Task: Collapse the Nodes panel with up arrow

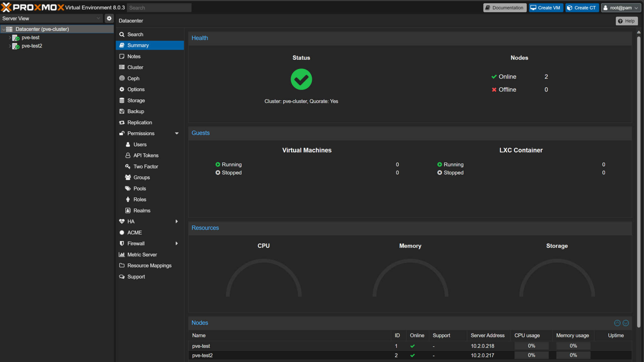Action: coord(617,323)
